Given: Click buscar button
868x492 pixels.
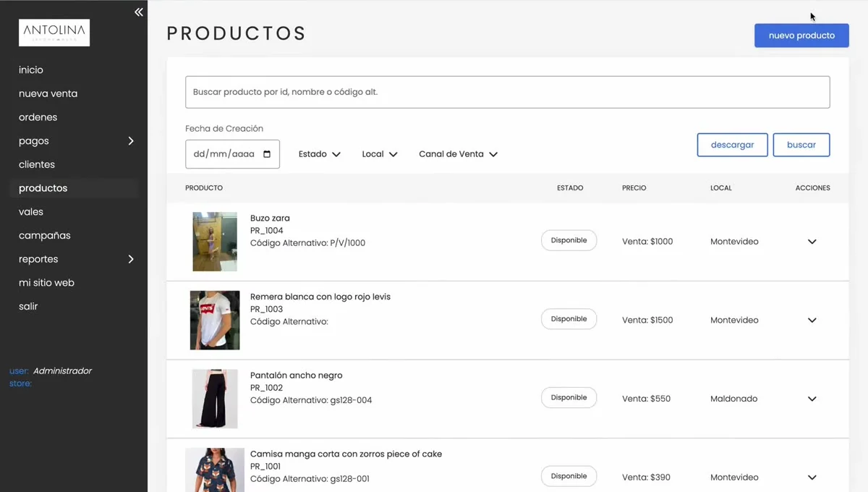Looking at the screenshot, I should click(x=801, y=145).
